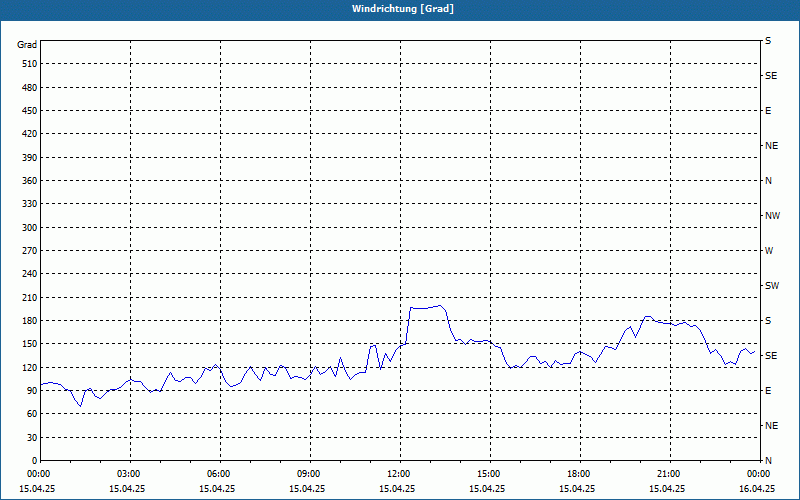800x500 pixels.
Task: Click the N compass label beside the 360 gridline
Action: (x=768, y=181)
